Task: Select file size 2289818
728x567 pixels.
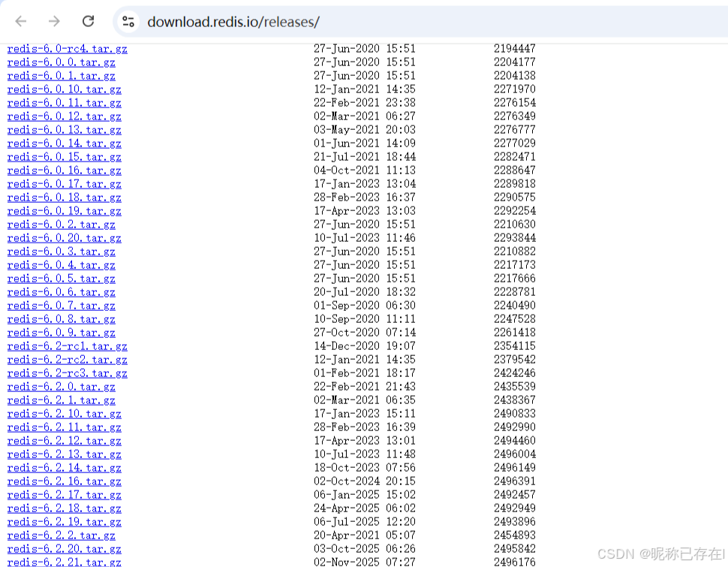Action: 514,183
